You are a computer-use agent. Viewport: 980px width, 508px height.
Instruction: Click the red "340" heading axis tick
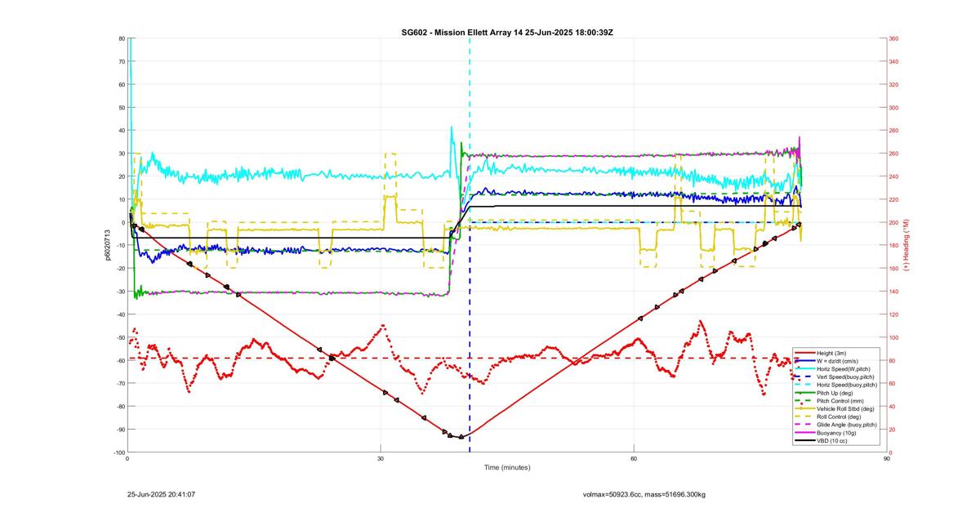click(894, 61)
